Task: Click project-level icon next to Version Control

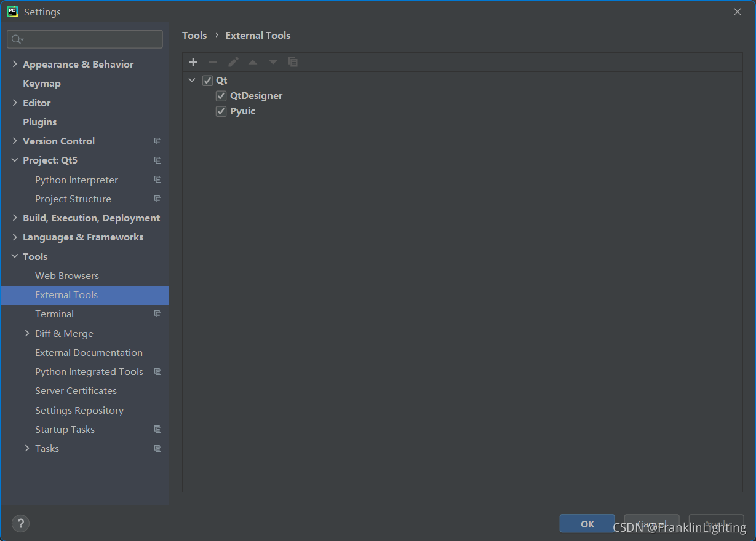Action: [x=157, y=141]
